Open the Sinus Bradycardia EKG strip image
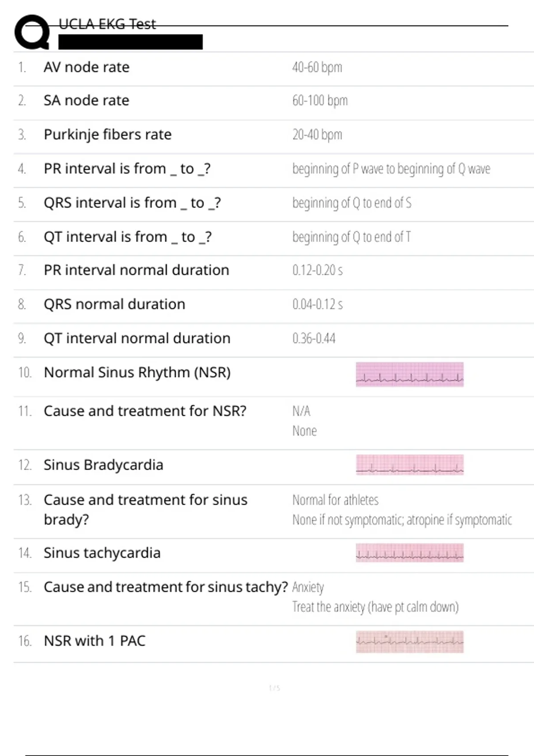This screenshot has width=534, height=756. coord(409,465)
